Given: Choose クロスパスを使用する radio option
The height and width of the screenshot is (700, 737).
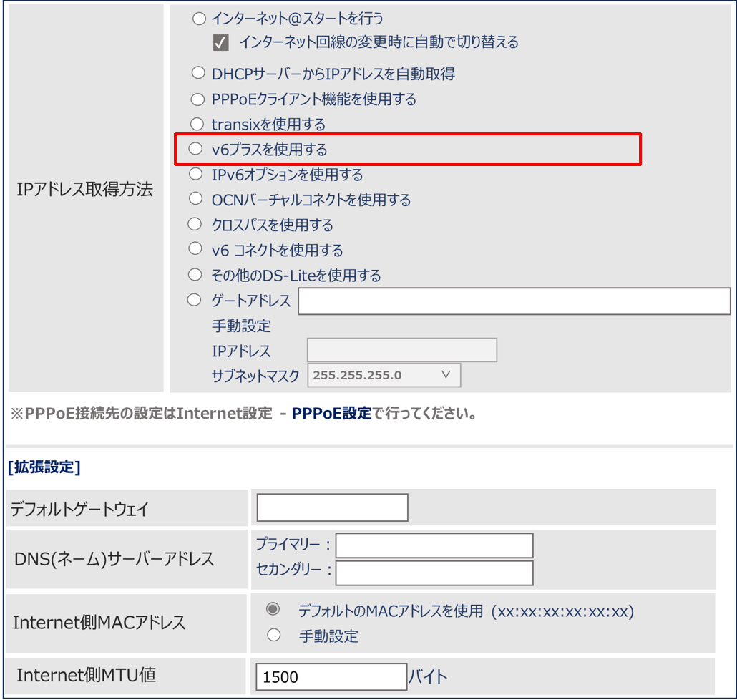Looking at the screenshot, I should pyautogui.click(x=195, y=225).
